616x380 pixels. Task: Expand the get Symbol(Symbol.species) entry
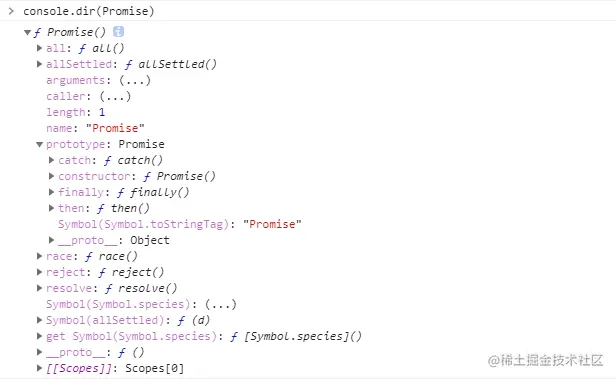pyautogui.click(x=39, y=336)
